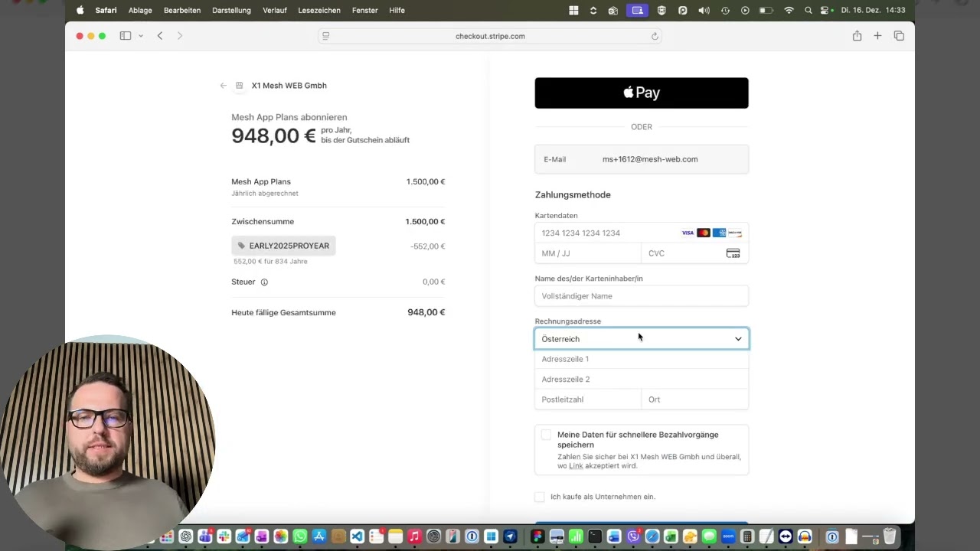Click the '-552,00 €' discount amount

coord(427,246)
